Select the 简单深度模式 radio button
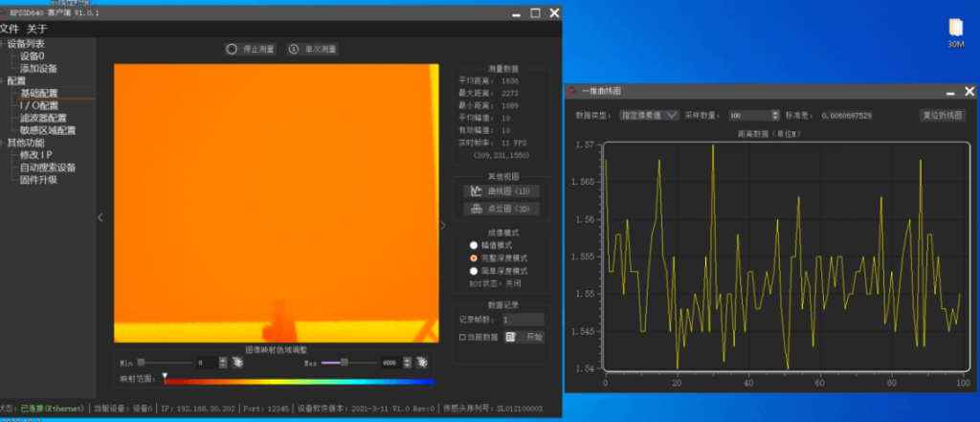This screenshot has height=422, width=980. (474, 271)
